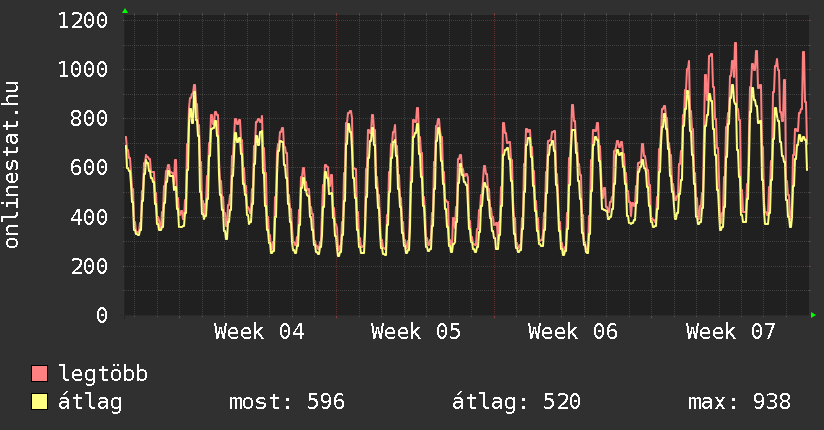This screenshot has width=824, height=430.
Task: Click the green arrow atop the y-axis
Action: pos(124,11)
